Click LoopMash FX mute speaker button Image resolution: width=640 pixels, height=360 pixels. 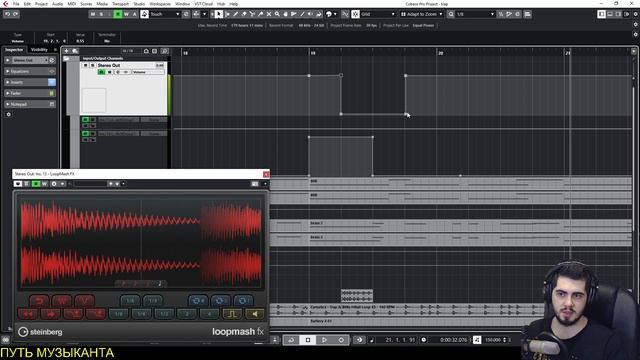pyautogui.click(x=255, y=314)
